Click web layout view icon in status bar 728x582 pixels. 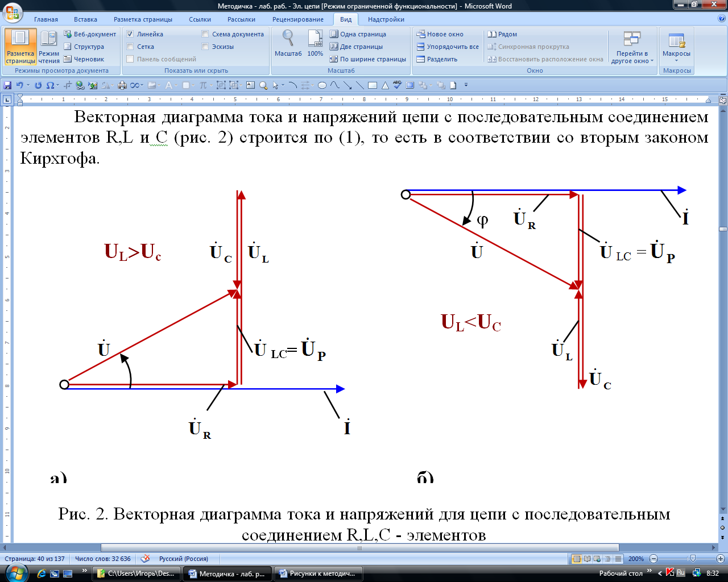(x=597, y=559)
